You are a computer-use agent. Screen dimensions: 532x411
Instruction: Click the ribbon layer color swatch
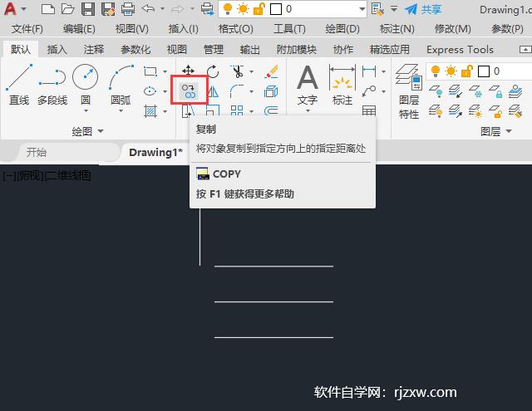484,71
